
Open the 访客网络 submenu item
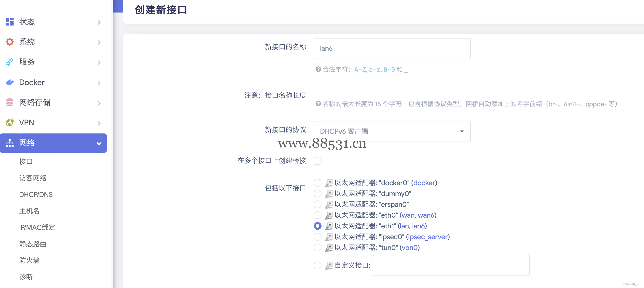(33, 178)
